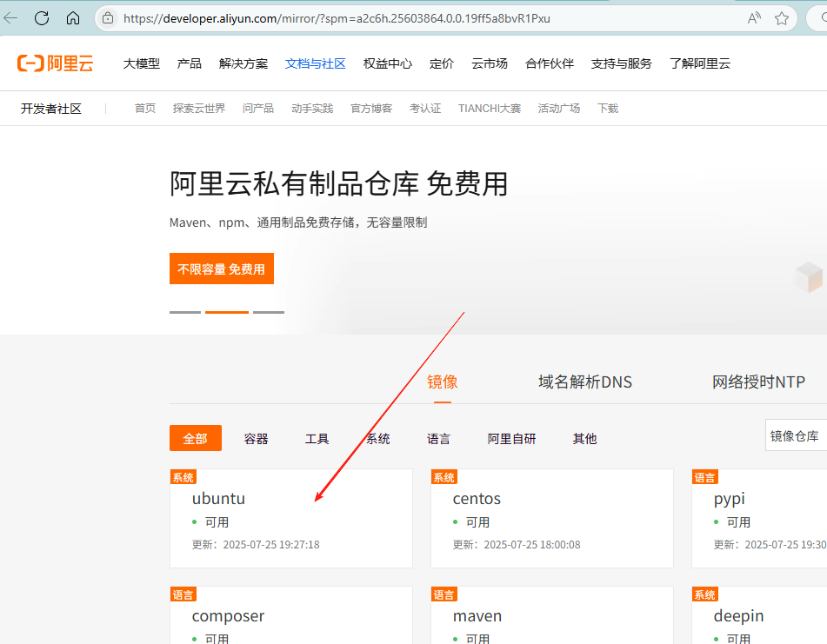
Task: Open the centos mirror card
Action: tap(552, 519)
